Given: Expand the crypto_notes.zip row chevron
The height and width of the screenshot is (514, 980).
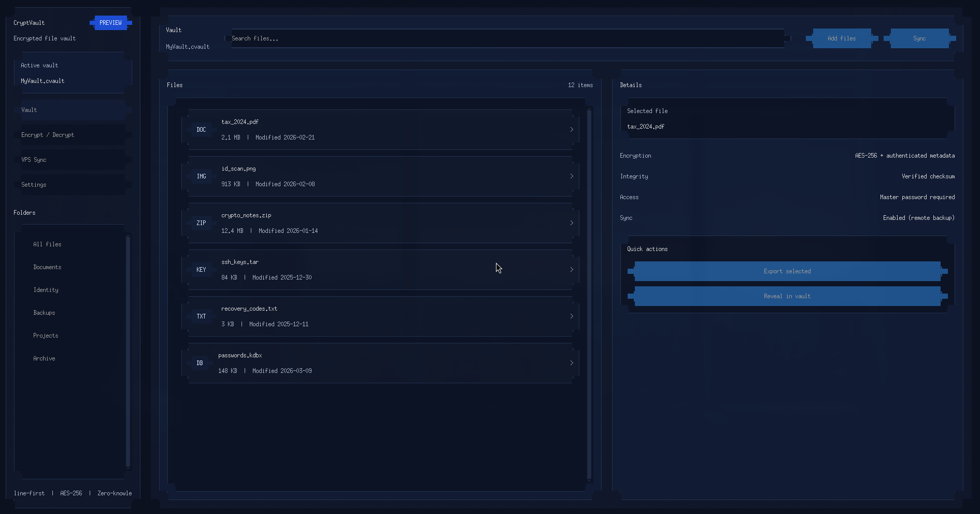Looking at the screenshot, I should 572,223.
